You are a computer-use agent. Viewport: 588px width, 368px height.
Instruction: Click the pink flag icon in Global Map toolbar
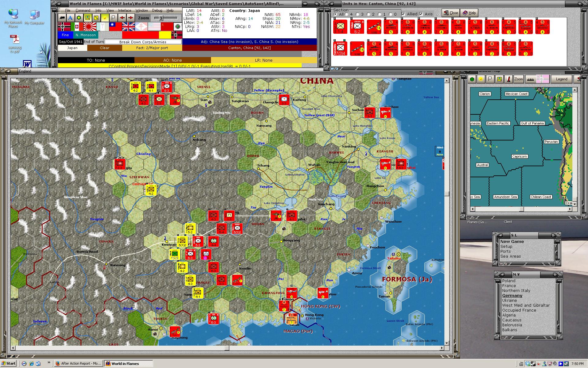pos(542,79)
